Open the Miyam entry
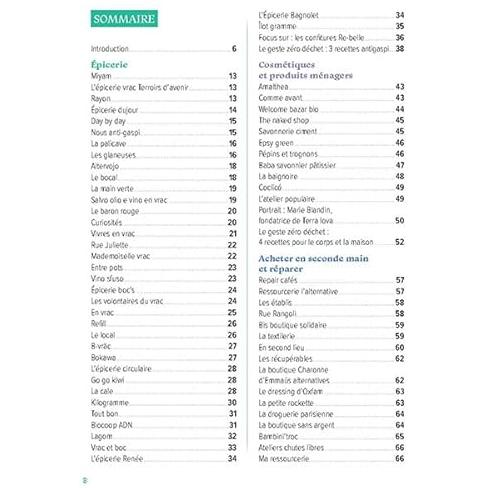The image size is (488, 488). pos(164,76)
